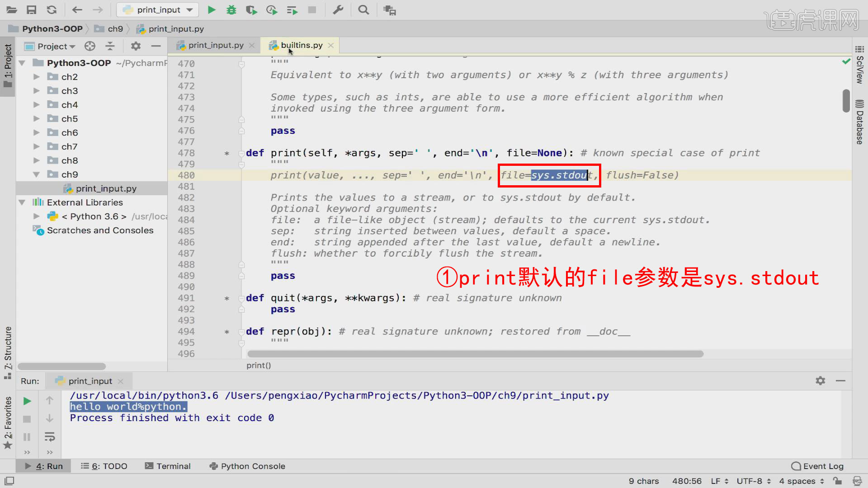Screen dimensions: 868x488
Task: Open the 6: TODO tool window tab
Action: pyautogui.click(x=104, y=466)
